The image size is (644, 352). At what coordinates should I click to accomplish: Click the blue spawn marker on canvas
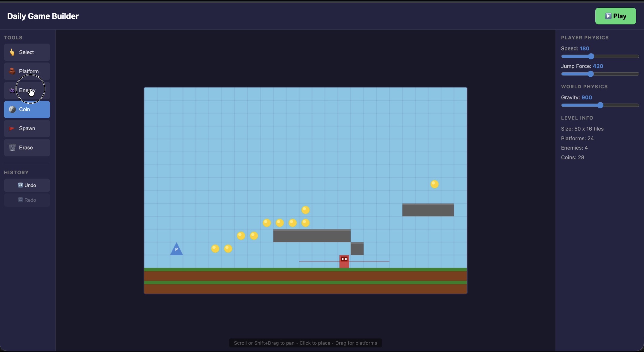[176, 249]
